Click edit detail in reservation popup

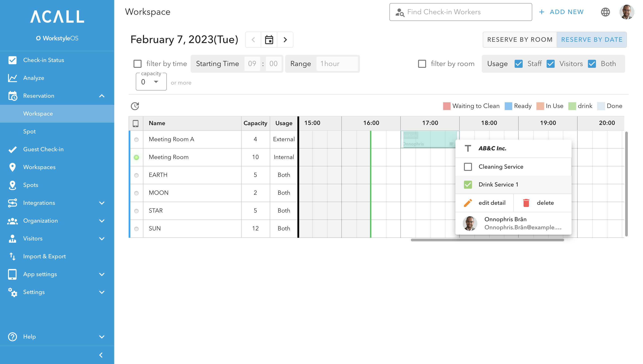click(x=484, y=203)
